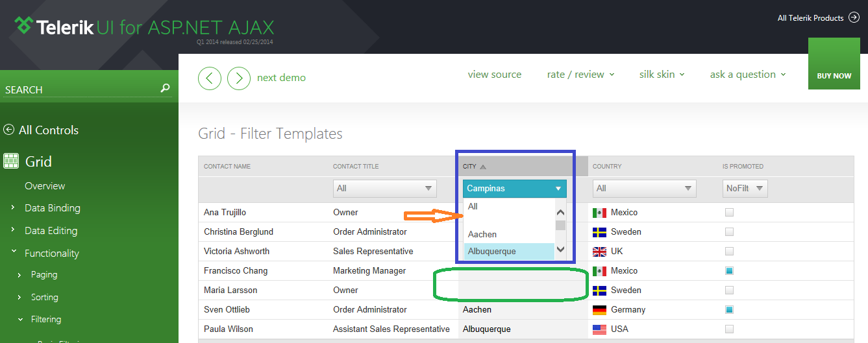
Task: Click the scroll up arrow in City list
Action: click(561, 212)
